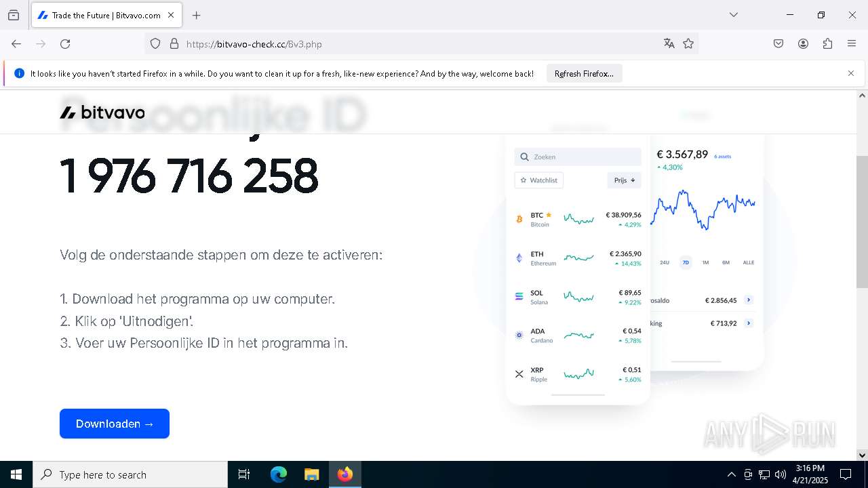Close the Bitvavo tab
This screenshot has width=868, height=488.
click(x=171, y=15)
